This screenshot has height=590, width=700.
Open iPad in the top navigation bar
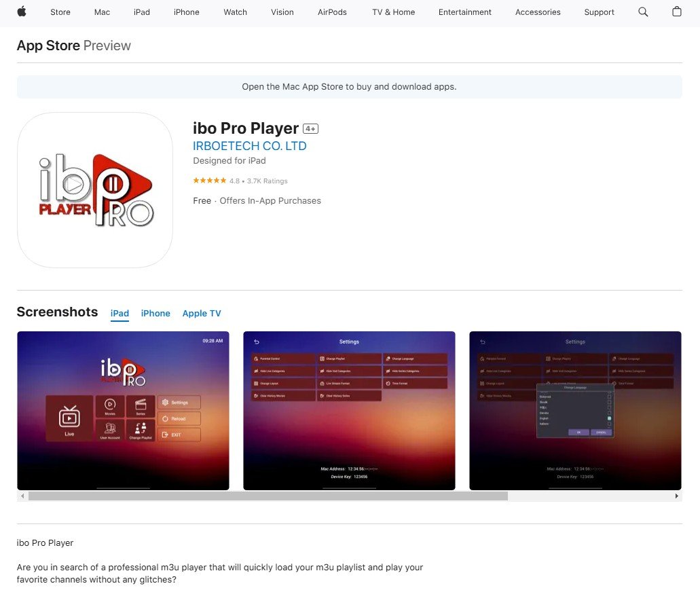(x=141, y=12)
